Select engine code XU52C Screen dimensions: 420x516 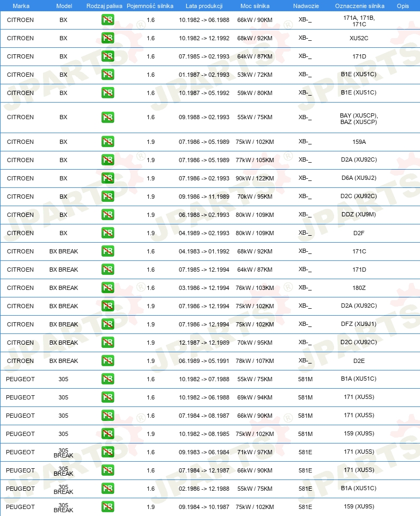click(x=359, y=38)
